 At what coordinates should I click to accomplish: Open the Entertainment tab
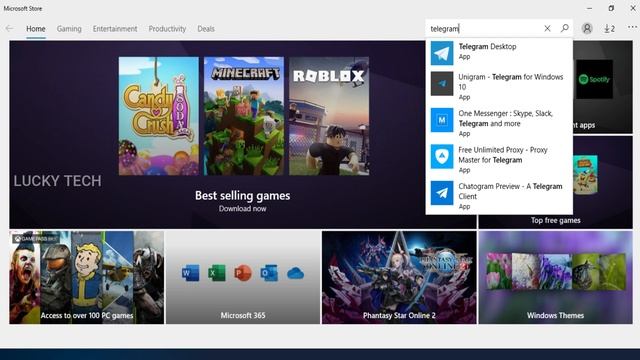115,29
